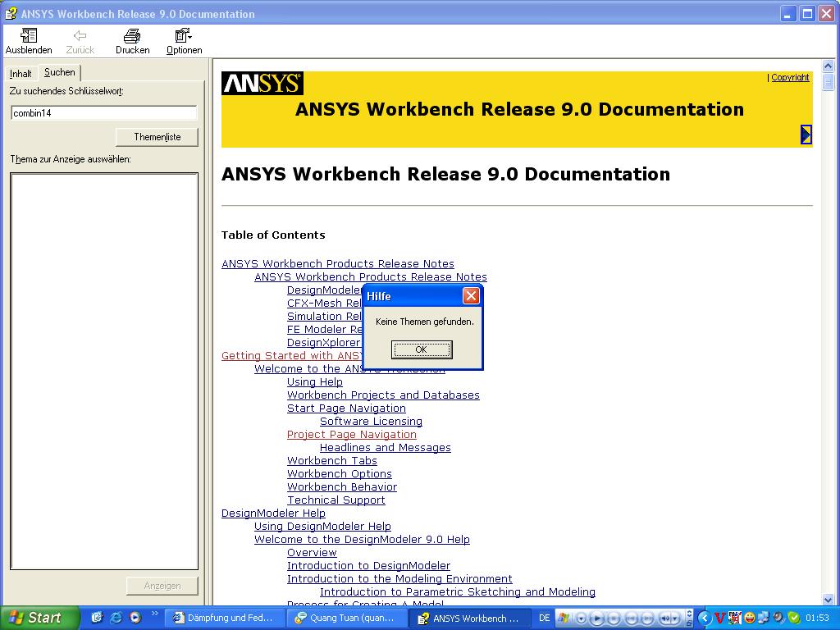The height and width of the screenshot is (630, 840).
Task: Click the ANSYS Workbench taskbar button
Action: [x=469, y=618]
